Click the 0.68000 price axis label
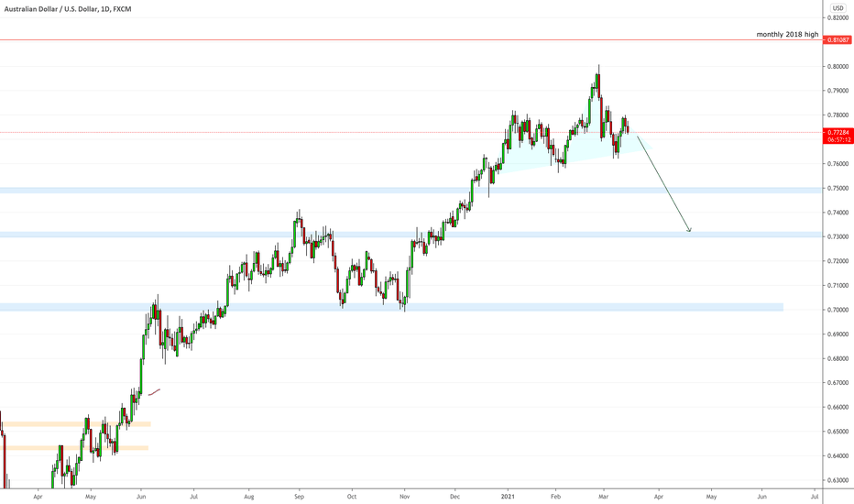This screenshot has width=854, height=504. (x=838, y=359)
